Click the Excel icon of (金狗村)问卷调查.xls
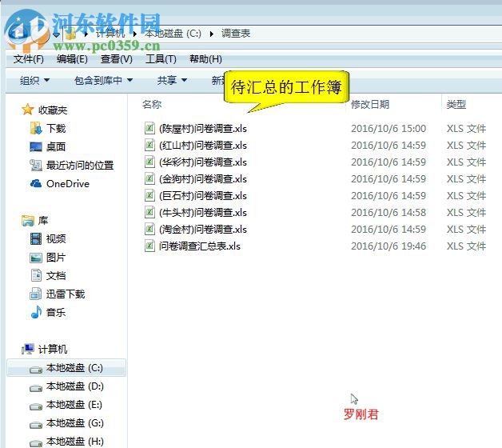 pyautogui.click(x=149, y=179)
